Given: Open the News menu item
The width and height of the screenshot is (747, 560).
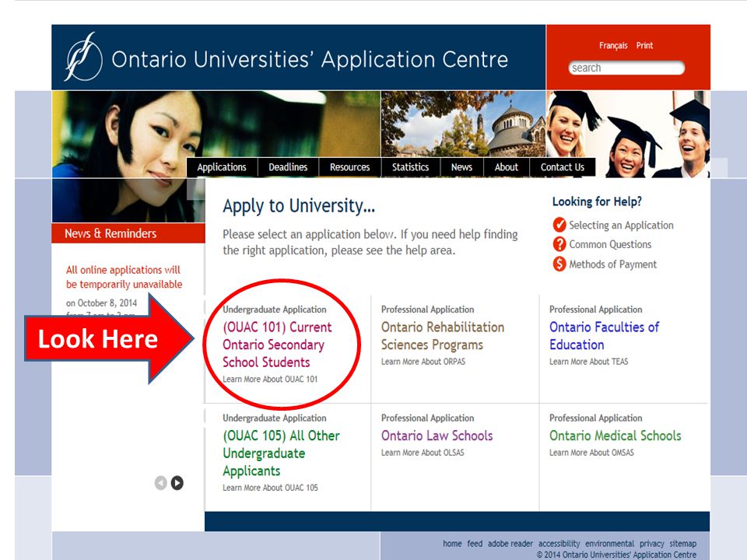Looking at the screenshot, I should tap(461, 167).
